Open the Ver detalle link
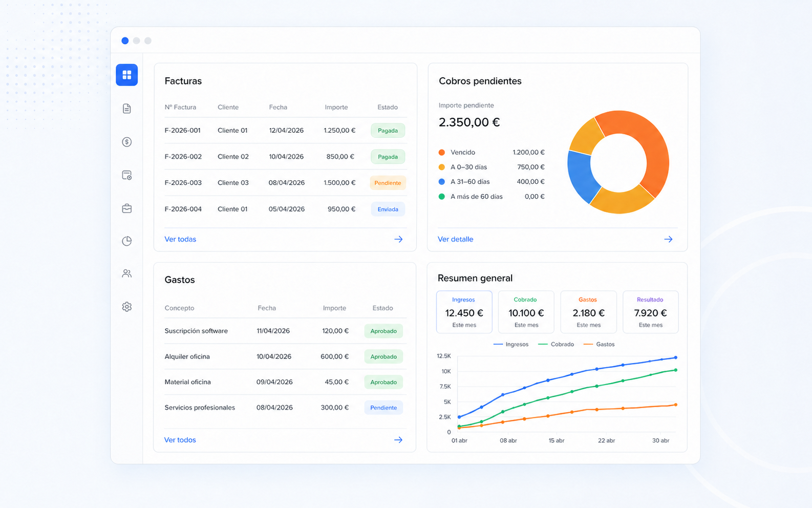 click(x=455, y=239)
